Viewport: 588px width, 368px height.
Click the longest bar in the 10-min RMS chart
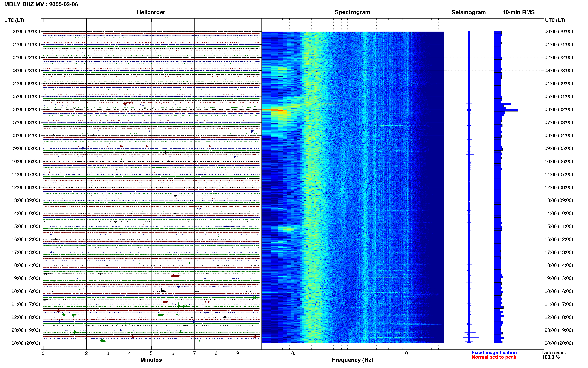click(x=506, y=111)
